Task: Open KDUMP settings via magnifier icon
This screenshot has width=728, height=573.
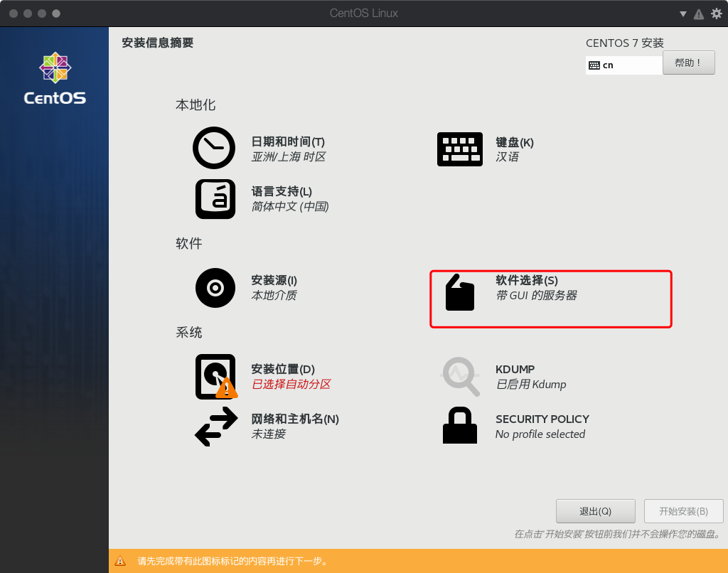Action: click(460, 377)
